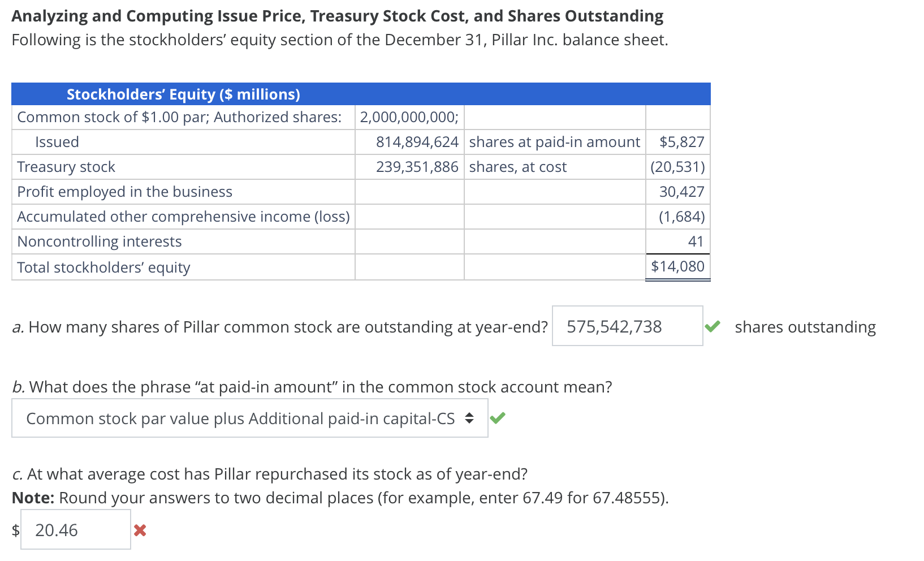The height and width of the screenshot is (561, 924).
Task: Expand the common stock answer selector
Action: (249, 418)
